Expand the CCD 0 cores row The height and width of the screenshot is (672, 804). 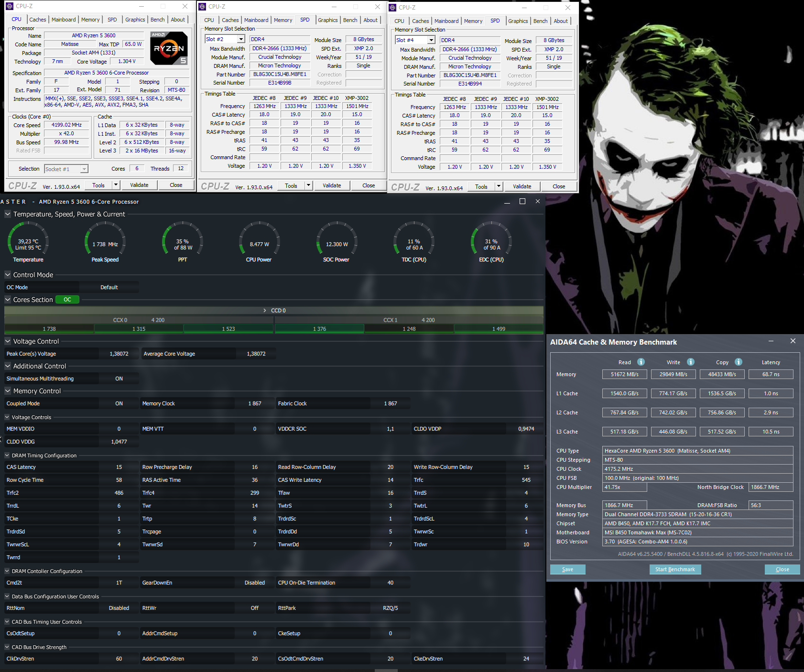point(265,311)
